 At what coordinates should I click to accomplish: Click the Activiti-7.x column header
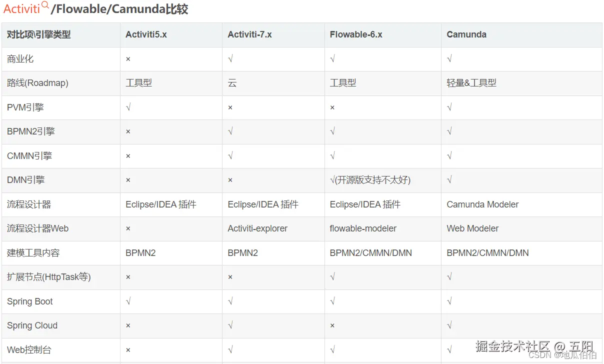point(249,34)
